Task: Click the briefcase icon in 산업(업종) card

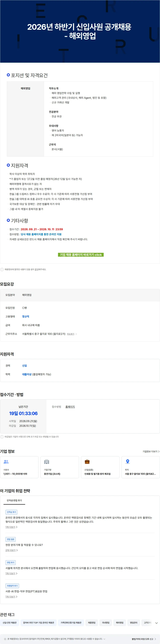Action: (x=87, y=462)
